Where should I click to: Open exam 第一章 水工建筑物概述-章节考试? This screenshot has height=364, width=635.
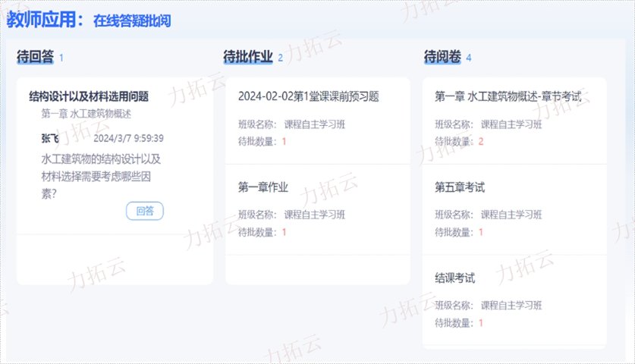pyautogui.click(x=508, y=96)
